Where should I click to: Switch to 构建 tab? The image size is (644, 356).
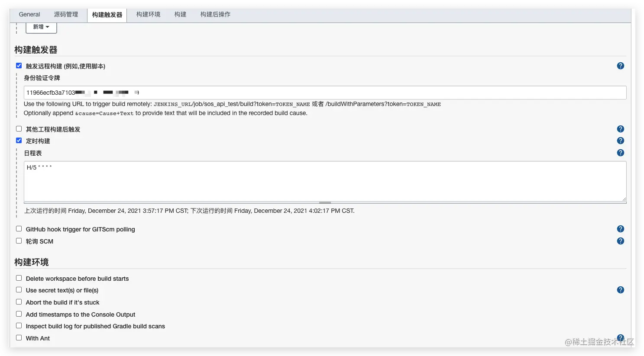point(180,14)
